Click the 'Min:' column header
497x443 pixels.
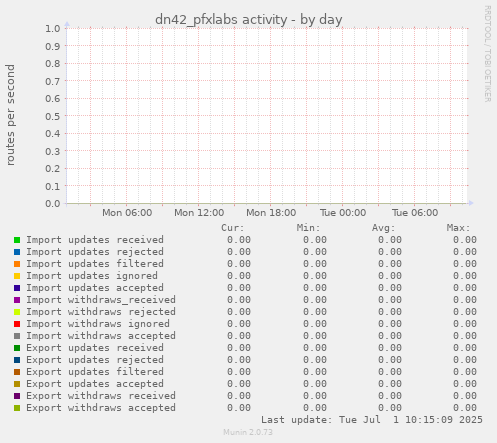[x=308, y=228]
